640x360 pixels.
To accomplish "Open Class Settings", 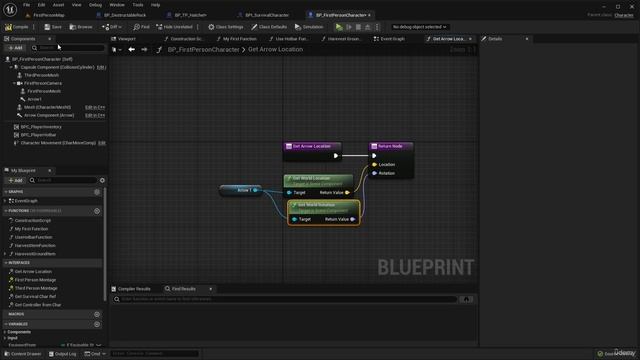I will click(225, 27).
